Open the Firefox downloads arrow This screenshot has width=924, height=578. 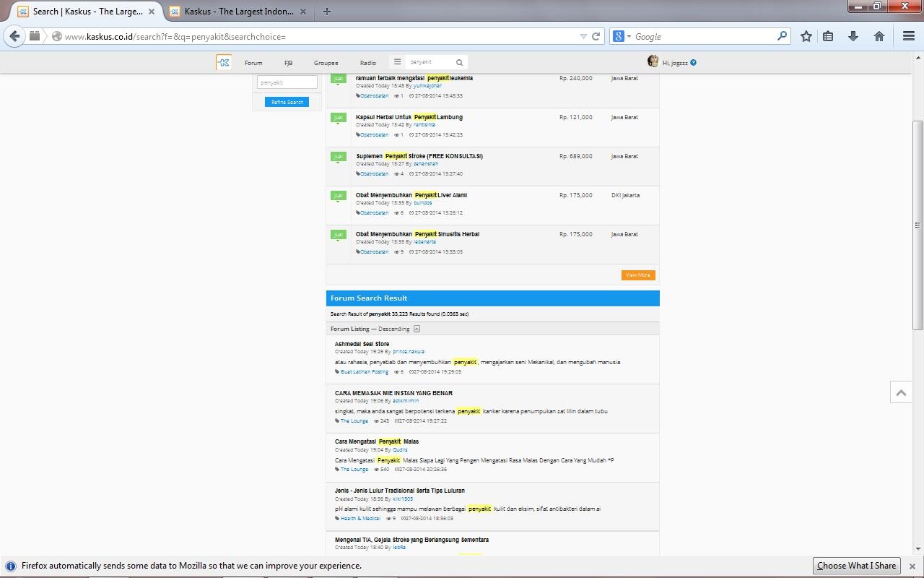coord(853,36)
